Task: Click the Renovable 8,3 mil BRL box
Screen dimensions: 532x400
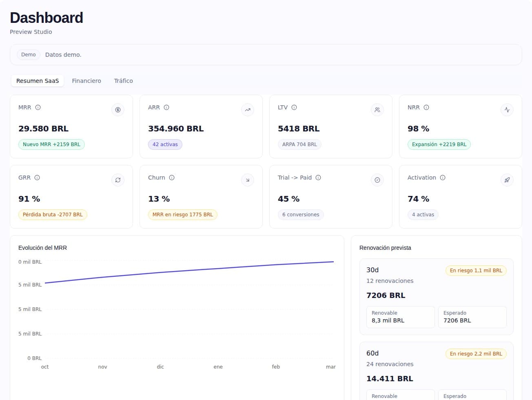Action: click(401, 317)
